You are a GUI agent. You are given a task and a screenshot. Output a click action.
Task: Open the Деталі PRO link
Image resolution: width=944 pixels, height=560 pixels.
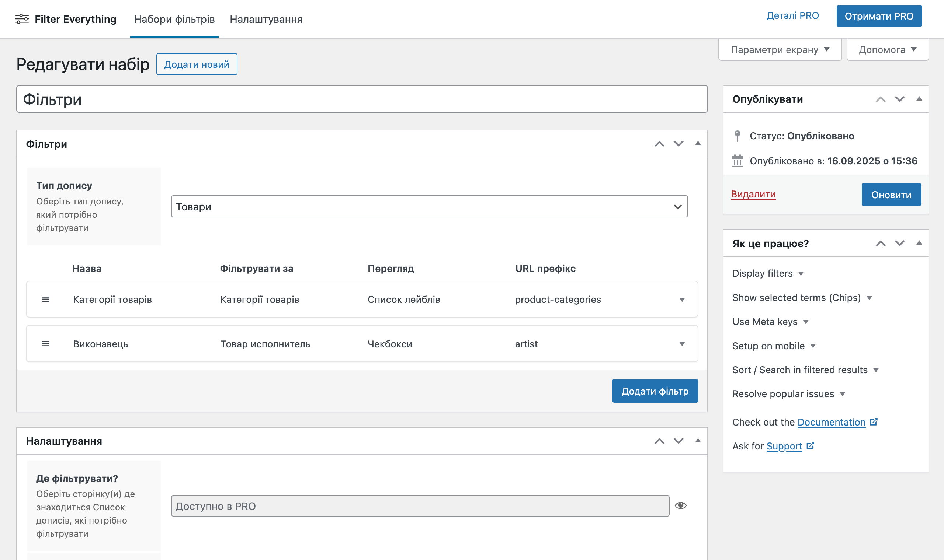tap(792, 15)
